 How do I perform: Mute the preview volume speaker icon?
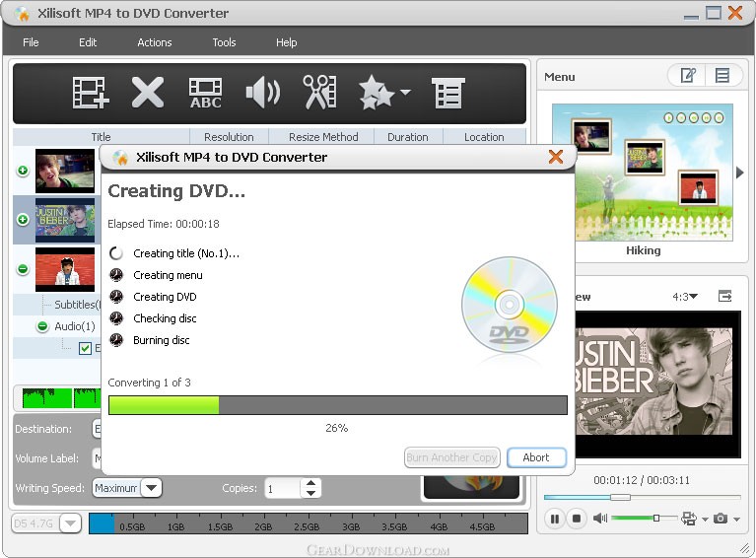600,519
